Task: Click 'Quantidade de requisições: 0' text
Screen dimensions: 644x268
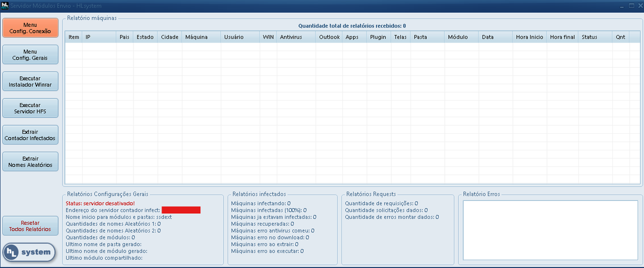Action: click(x=381, y=203)
